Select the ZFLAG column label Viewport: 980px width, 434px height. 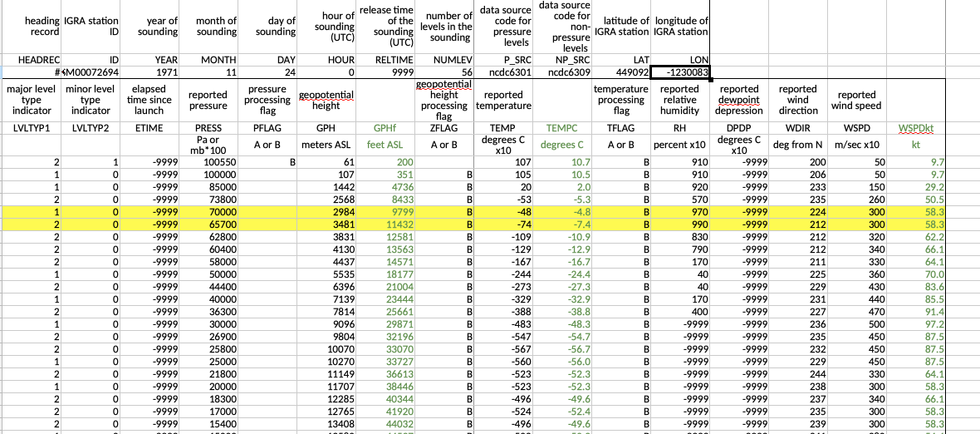pyautogui.click(x=445, y=128)
